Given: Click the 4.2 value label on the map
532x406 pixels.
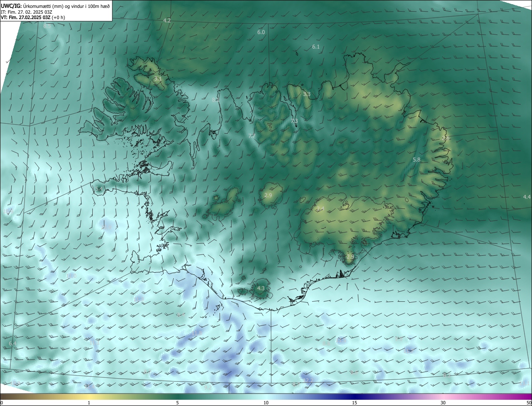Looking at the screenshot, I should 167,20.
